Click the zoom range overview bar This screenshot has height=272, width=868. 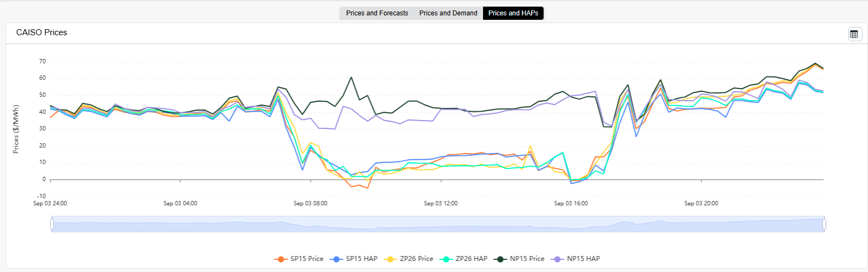tap(438, 224)
